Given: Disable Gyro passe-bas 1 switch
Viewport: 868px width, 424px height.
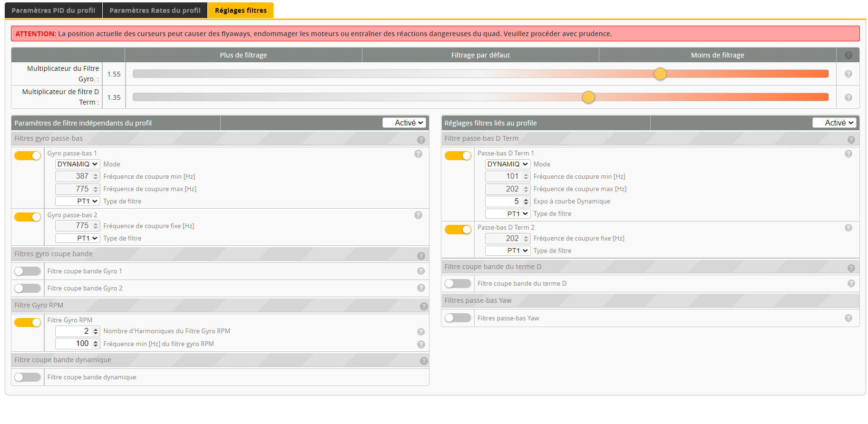Looking at the screenshot, I should (x=28, y=155).
